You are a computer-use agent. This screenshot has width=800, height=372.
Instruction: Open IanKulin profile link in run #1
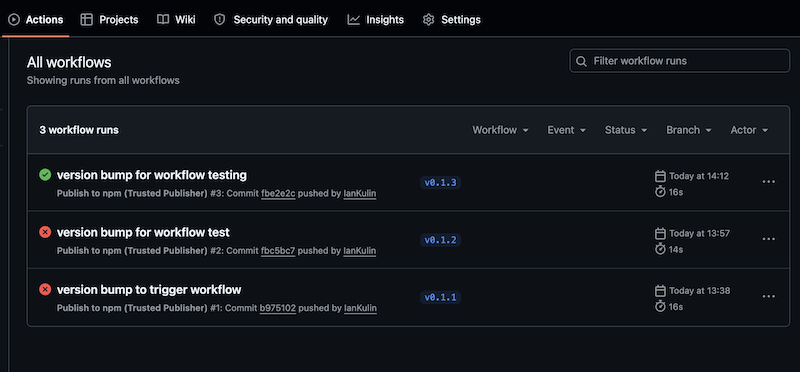(360, 308)
